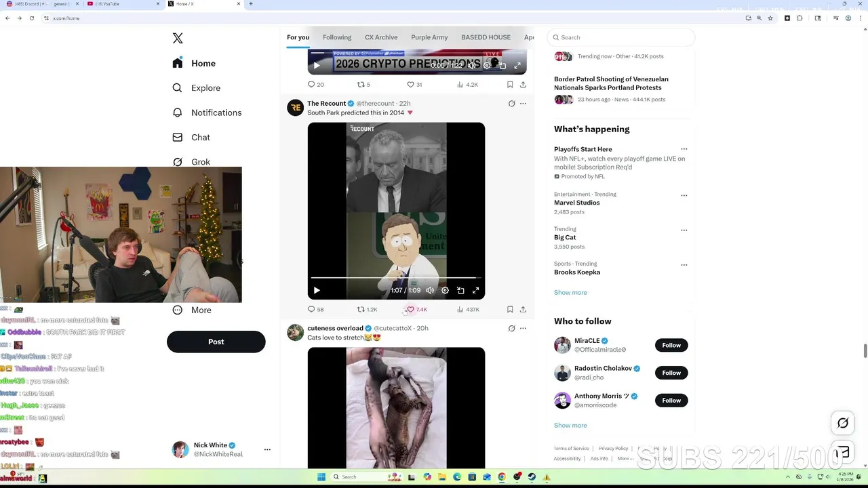Viewport: 868px width, 488px height.
Task: Share The Recount post
Action: point(523,310)
